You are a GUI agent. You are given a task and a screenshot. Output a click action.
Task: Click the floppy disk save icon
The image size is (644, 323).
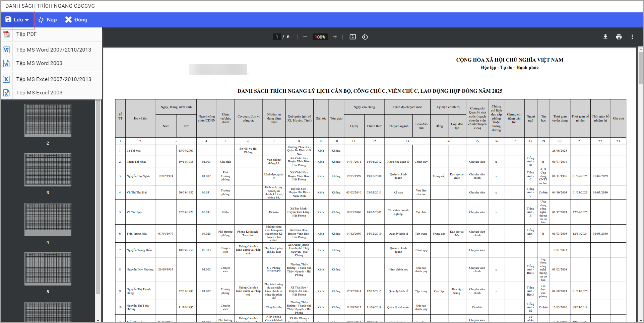click(8, 20)
